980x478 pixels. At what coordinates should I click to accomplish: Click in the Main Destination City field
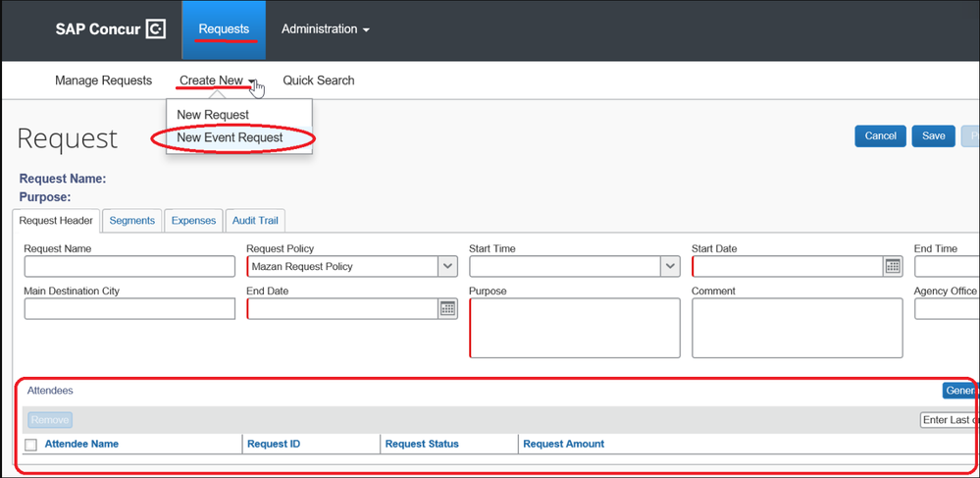(x=130, y=308)
